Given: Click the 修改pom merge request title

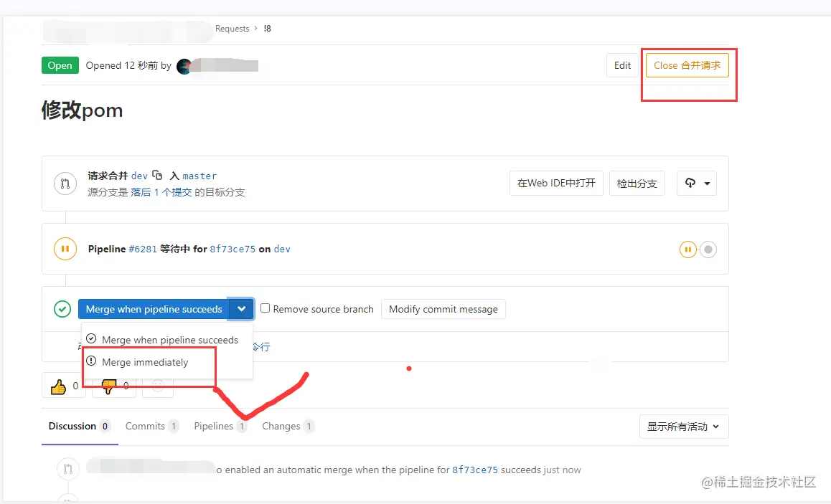Looking at the screenshot, I should pyautogui.click(x=82, y=110).
